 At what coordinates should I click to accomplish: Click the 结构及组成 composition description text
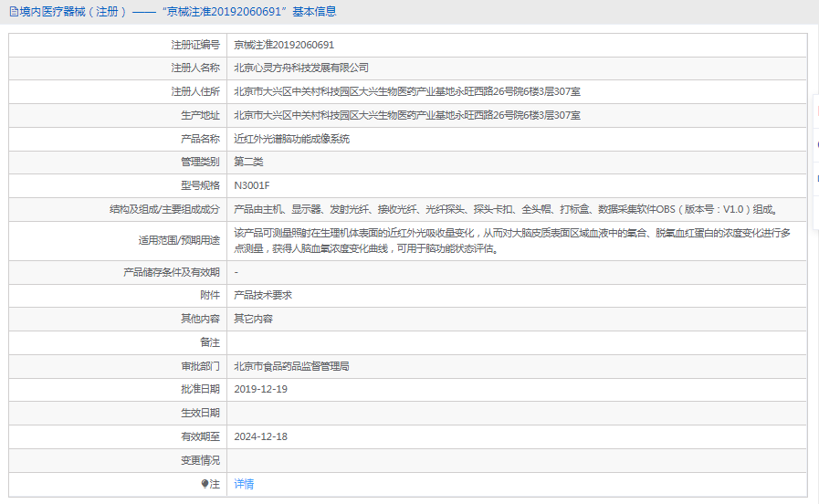tap(507, 209)
